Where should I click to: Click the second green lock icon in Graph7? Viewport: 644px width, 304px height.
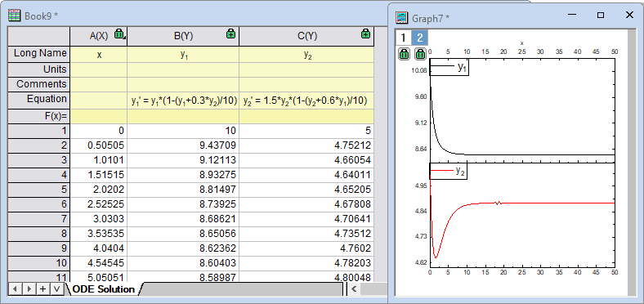tap(420, 53)
